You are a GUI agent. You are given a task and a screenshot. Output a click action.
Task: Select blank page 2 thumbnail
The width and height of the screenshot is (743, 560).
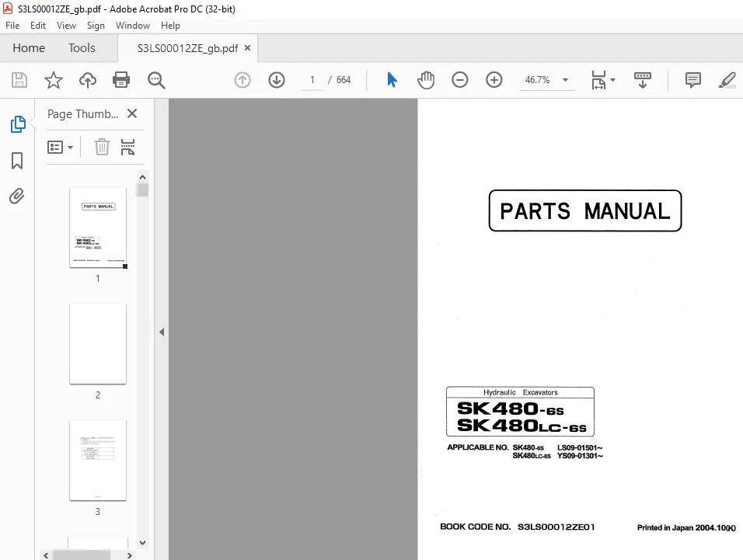98,343
